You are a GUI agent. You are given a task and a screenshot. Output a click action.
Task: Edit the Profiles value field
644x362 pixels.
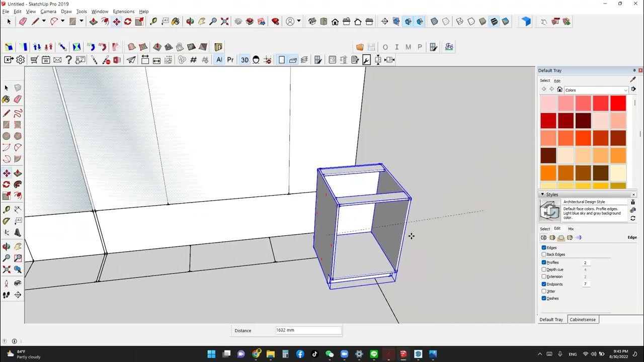click(x=587, y=262)
